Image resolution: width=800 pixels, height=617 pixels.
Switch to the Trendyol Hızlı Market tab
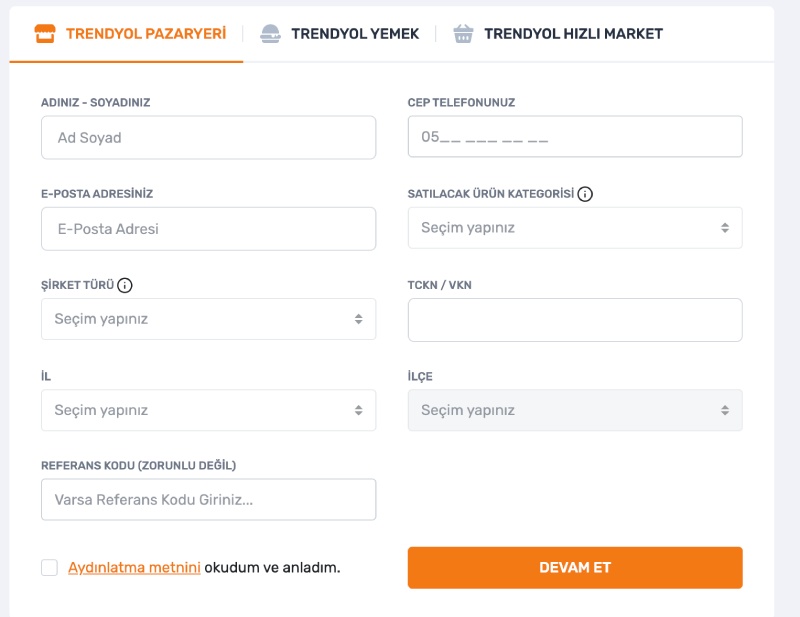click(x=572, y=34)
